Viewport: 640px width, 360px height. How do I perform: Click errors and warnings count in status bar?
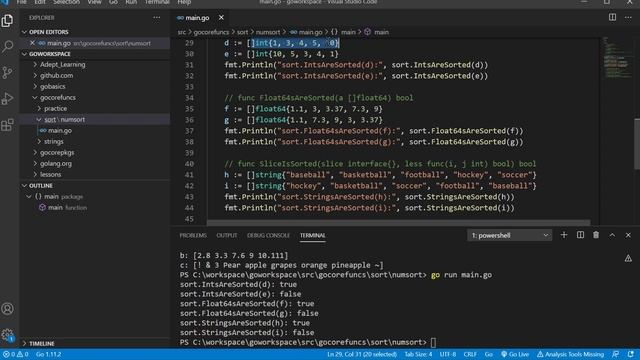point(16,354)
